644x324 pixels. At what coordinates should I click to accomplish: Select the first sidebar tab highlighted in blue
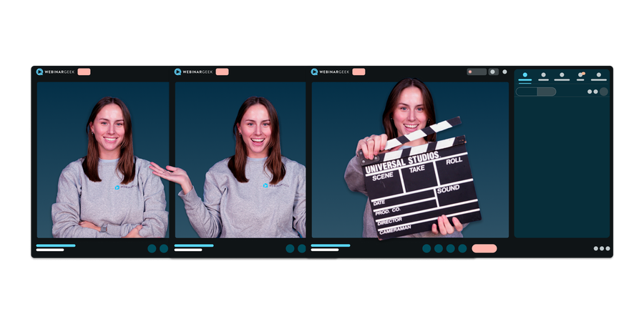[525, 76]
